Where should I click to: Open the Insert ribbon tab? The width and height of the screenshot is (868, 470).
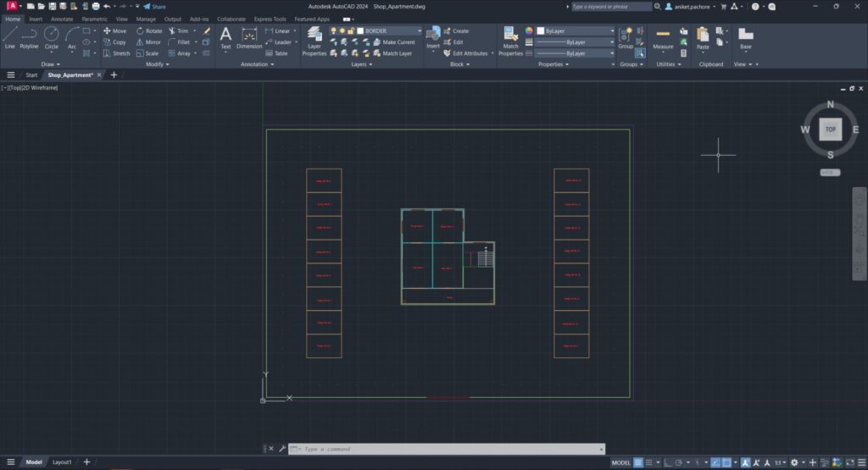[x=36, y=19]
